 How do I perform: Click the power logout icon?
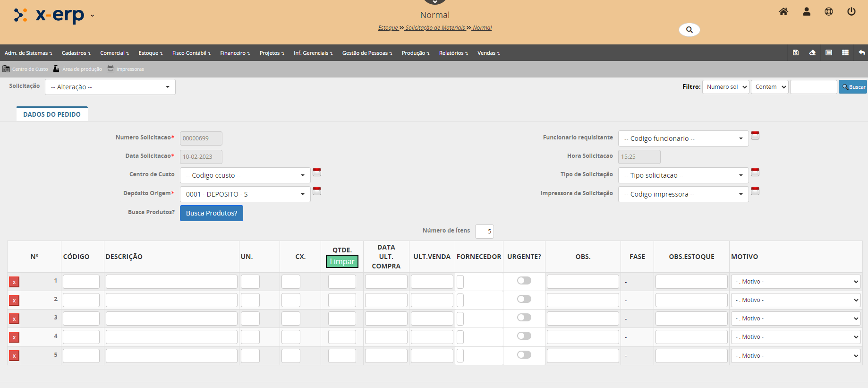click(851, 12)
